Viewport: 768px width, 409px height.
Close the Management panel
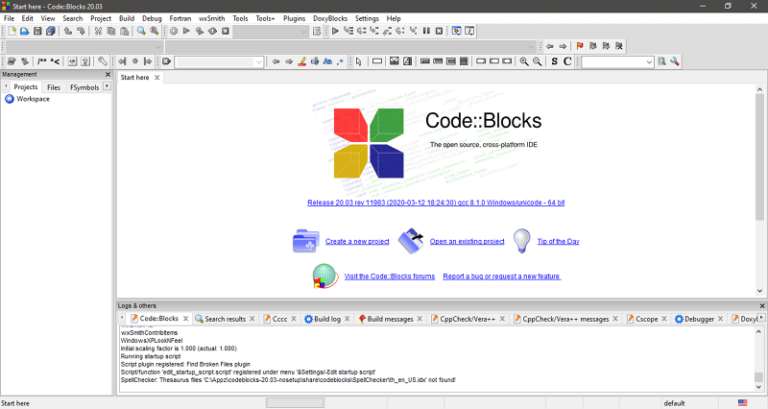click(108, 74)
